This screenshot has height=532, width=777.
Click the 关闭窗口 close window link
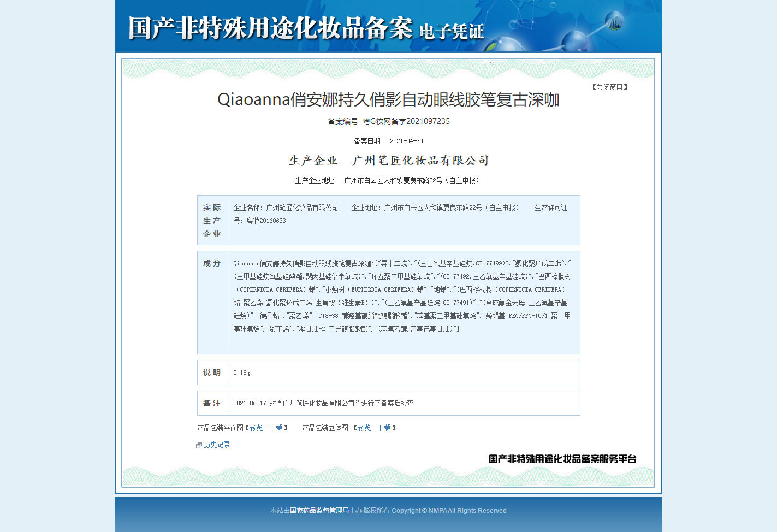pyautogui.click(x=609, y=87)
